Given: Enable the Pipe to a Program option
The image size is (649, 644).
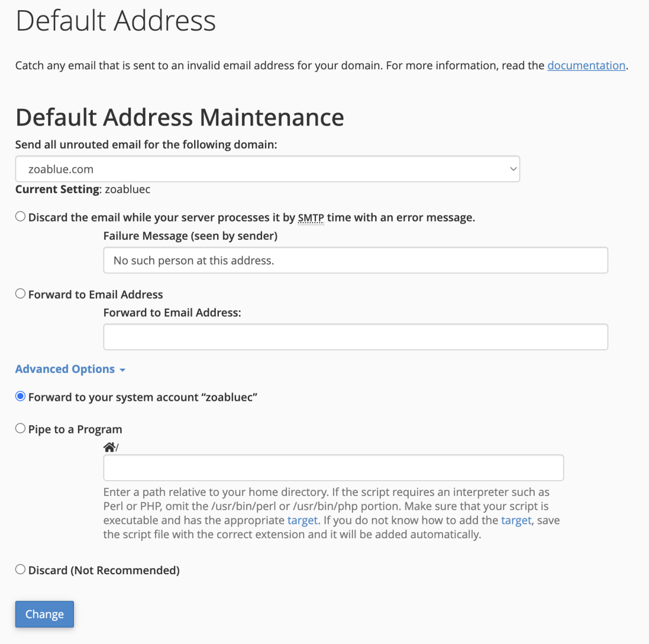Looking at the screenshot, I should pyautogui.click(x=20, y=428).
